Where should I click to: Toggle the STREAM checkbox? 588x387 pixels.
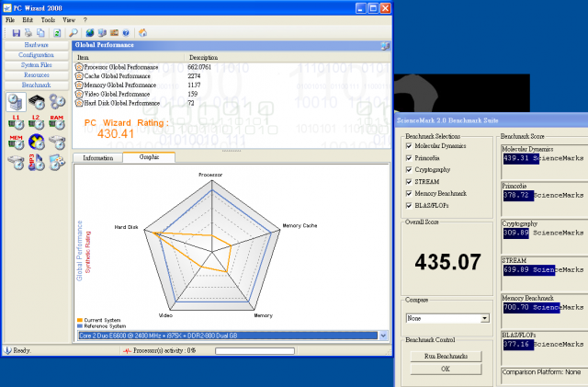click(x=409, y=182)
